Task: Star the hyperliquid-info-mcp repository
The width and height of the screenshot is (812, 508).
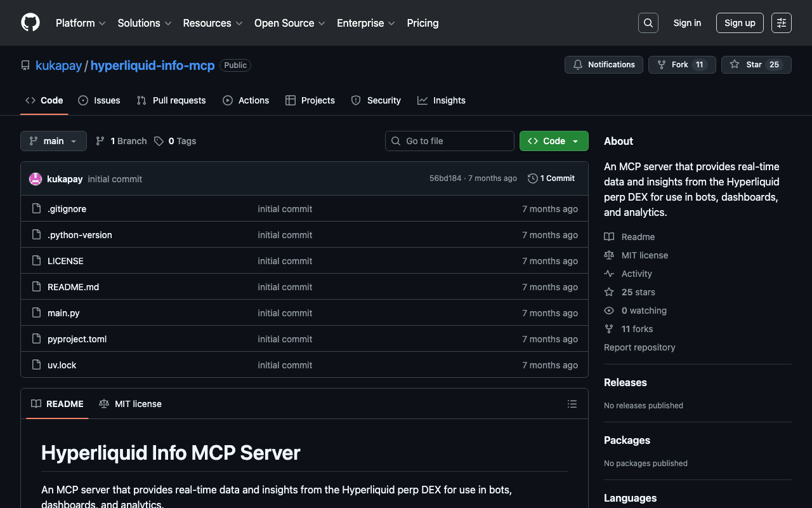Action: pos(756,65)
